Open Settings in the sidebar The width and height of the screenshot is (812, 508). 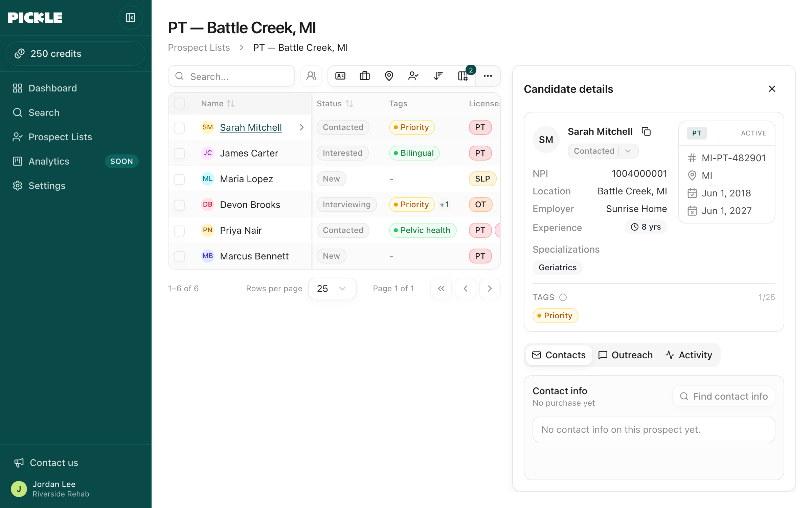[75, 186]
